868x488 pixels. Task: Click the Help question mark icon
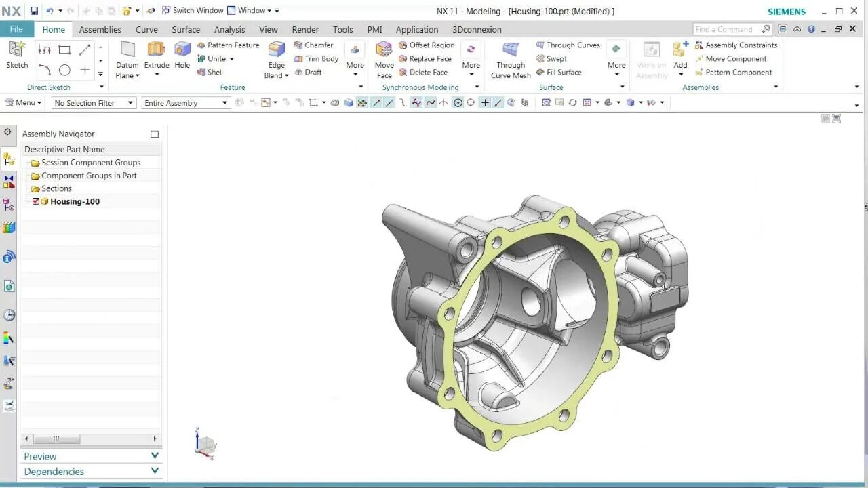pos(812,29)
